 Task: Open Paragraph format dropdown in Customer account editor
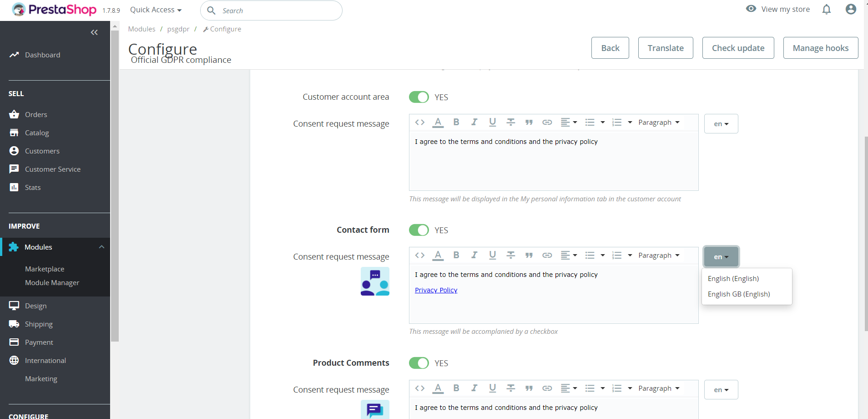click(x=659, y=122)
